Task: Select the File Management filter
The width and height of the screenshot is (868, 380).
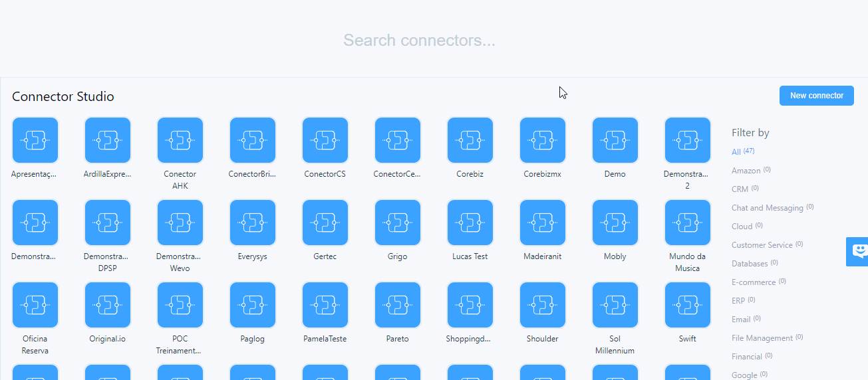Action: click(762, 338)
